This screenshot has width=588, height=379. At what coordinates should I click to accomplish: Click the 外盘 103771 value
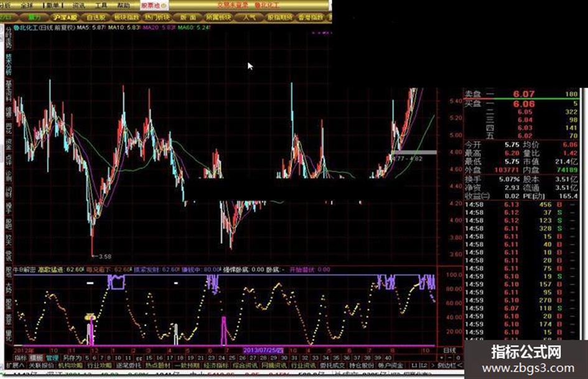coord(507,170)
